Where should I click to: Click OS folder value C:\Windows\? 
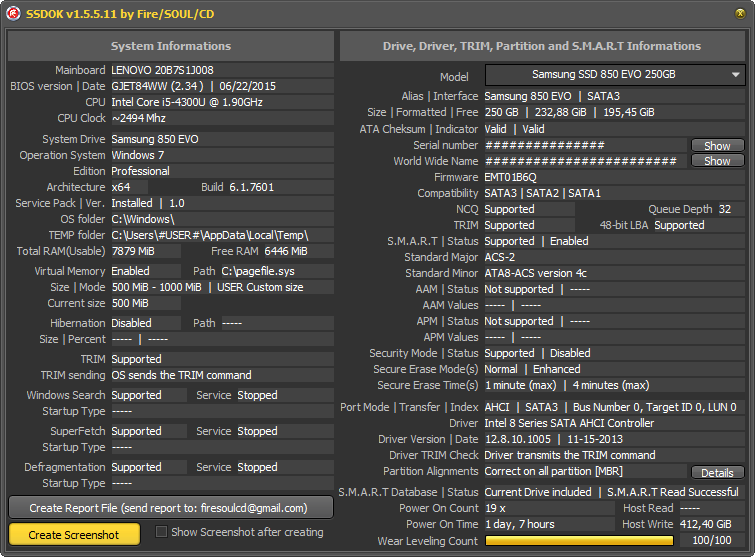(143, 219)
